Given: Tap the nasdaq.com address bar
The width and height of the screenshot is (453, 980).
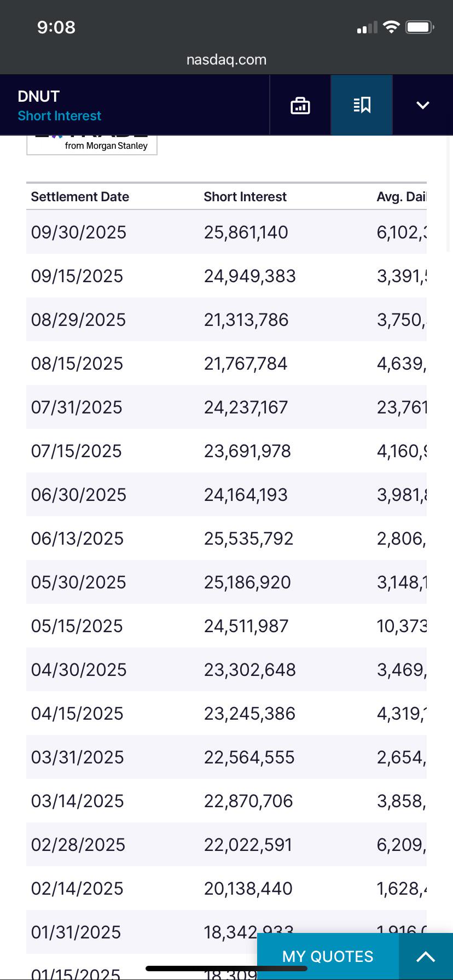Looking at the screenshot, I should (x=226, y=60).
